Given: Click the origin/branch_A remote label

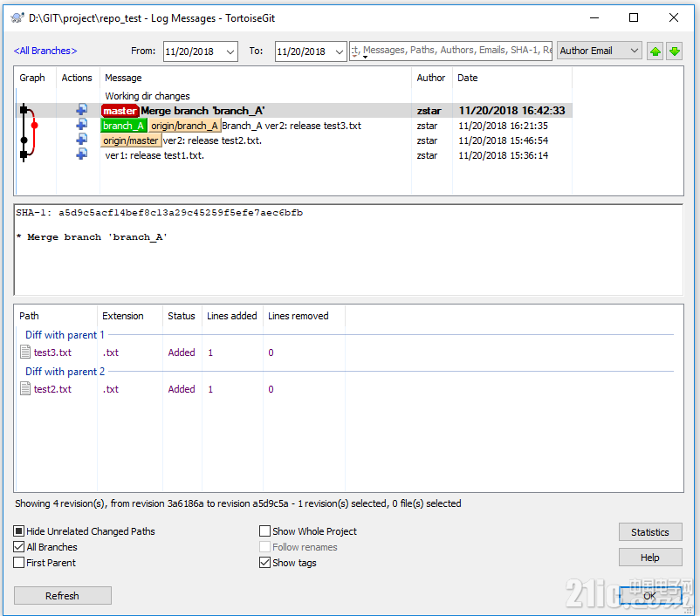Looking at the screenshot, I should click(x=184, y=126).
